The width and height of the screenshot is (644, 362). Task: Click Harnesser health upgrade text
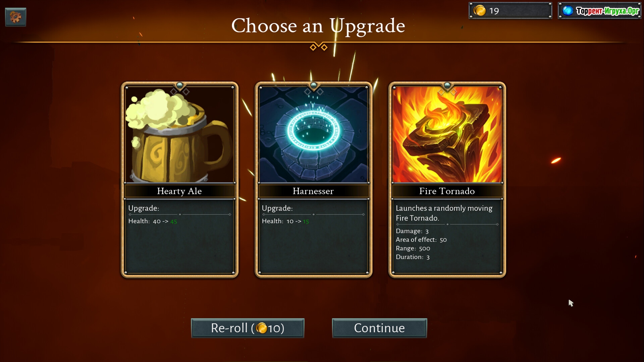[285, 221]
